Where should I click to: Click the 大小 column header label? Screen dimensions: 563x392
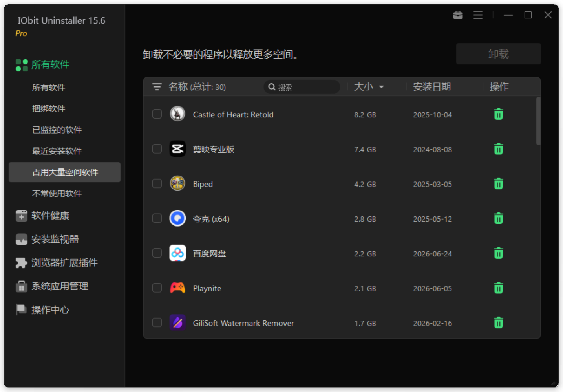(x=364, y=87)
